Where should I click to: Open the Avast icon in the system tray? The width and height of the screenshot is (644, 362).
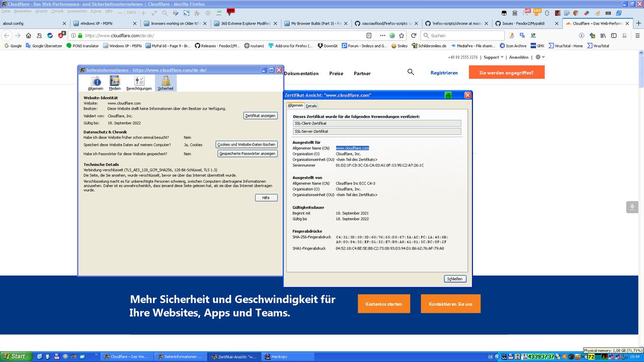click(x=565, y=356)
